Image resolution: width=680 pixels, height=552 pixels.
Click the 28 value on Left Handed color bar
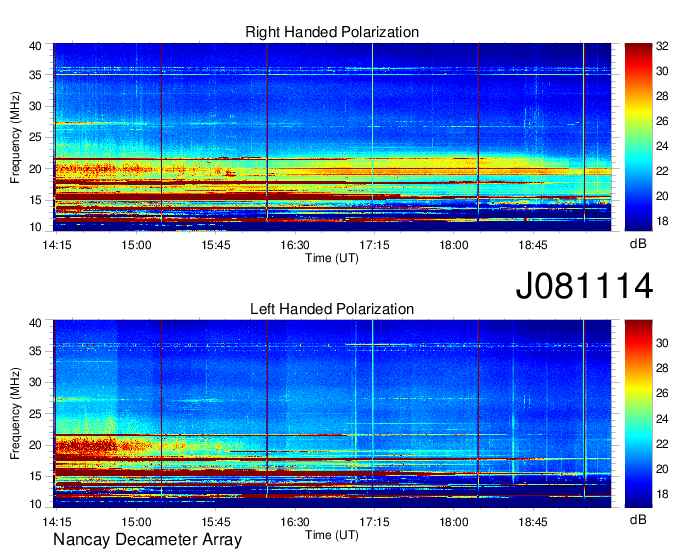point(662,369)
